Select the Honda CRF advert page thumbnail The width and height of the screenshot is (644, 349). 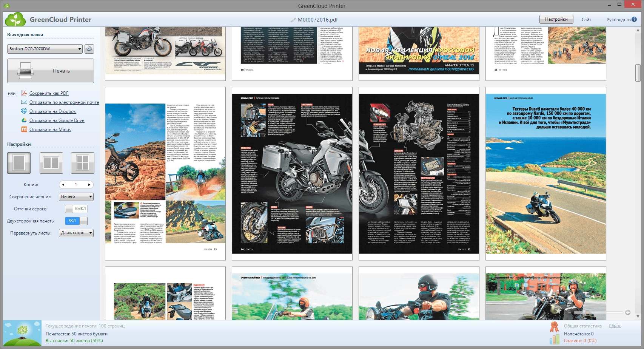[165, 53]
